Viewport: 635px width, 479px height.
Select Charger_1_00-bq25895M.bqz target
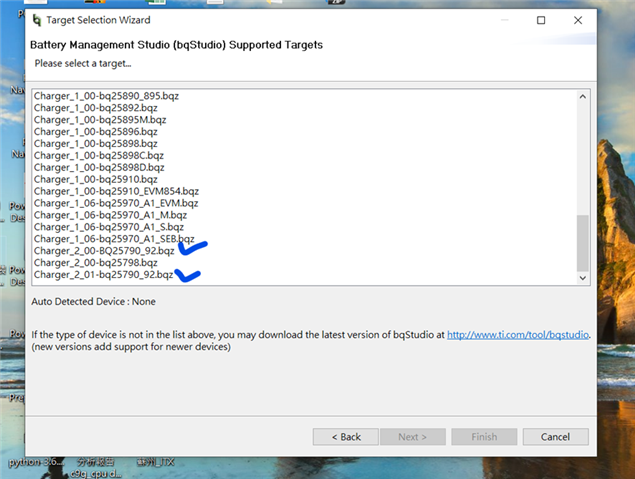(100, 120)
